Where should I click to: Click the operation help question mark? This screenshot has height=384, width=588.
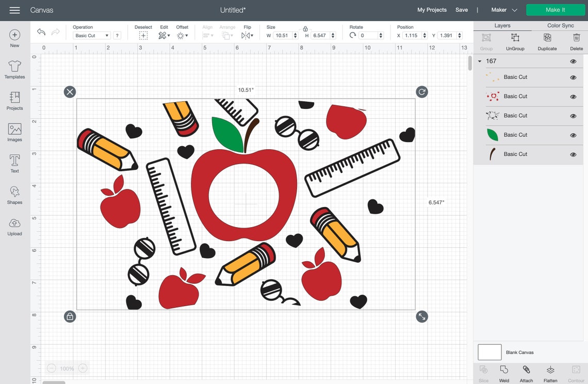point(118,35)
